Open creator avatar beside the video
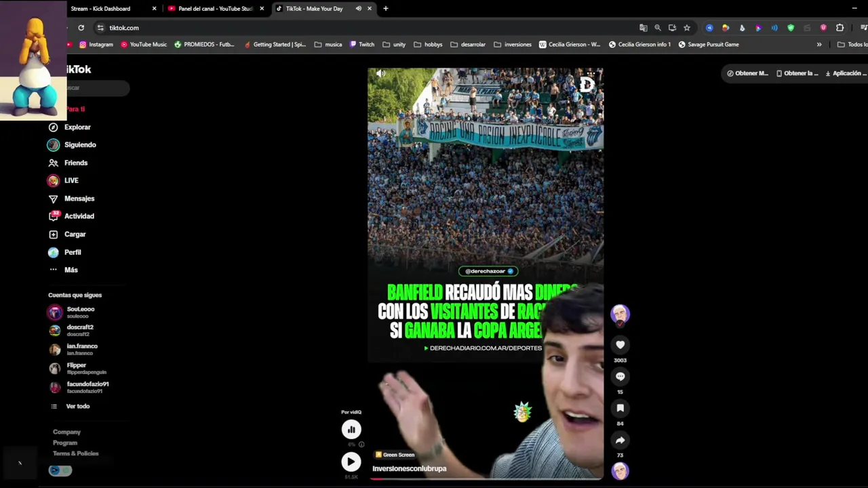This screenshot has width=868, height=488. [620, 314]
